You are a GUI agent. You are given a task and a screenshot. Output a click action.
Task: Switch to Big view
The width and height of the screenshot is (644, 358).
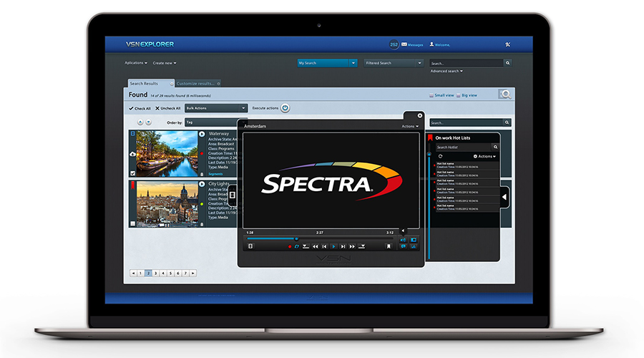tap(467, 95)
